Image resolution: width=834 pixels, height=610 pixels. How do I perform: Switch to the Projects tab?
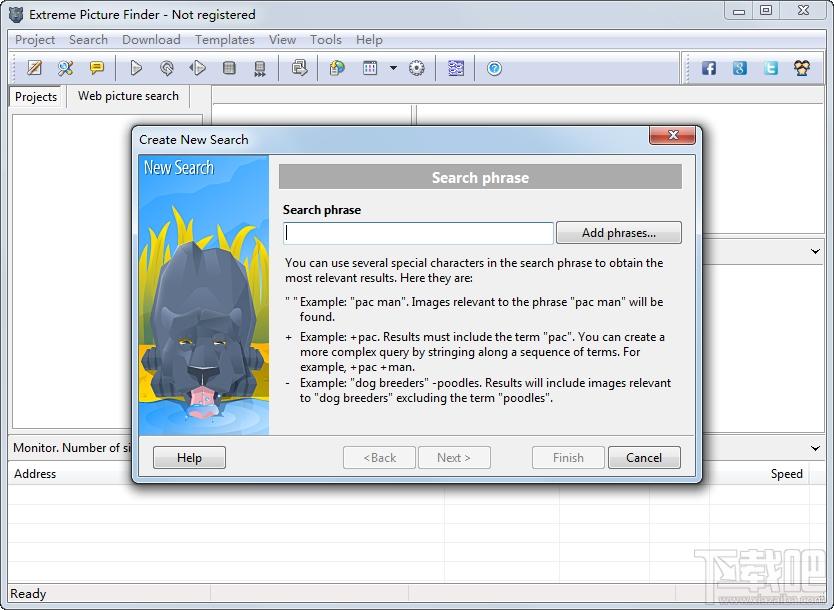36,97
